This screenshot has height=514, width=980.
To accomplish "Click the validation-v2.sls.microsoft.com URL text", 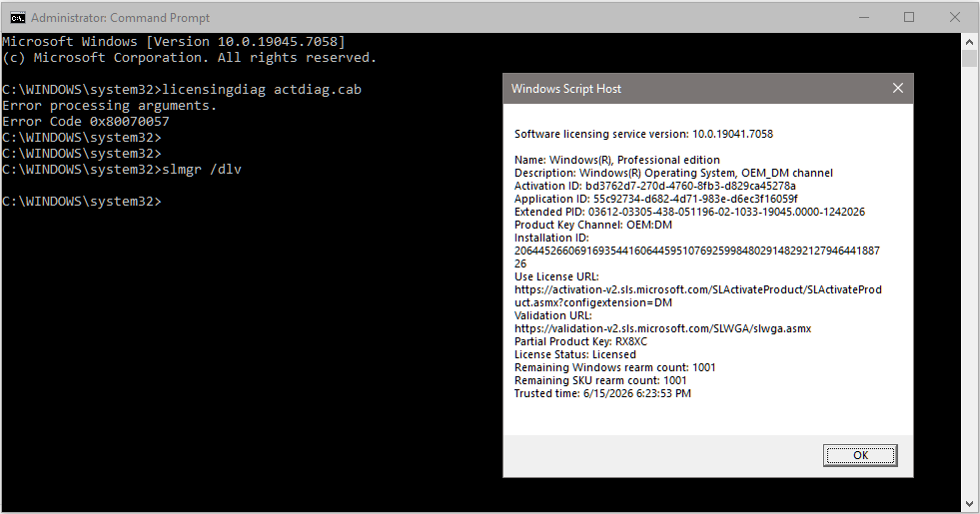I will tap(662, 328).
